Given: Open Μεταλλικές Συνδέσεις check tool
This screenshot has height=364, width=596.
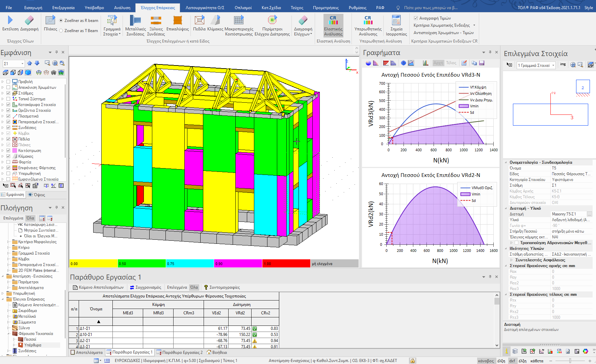Looking at the screenshot, I should [x=135, y=21].
